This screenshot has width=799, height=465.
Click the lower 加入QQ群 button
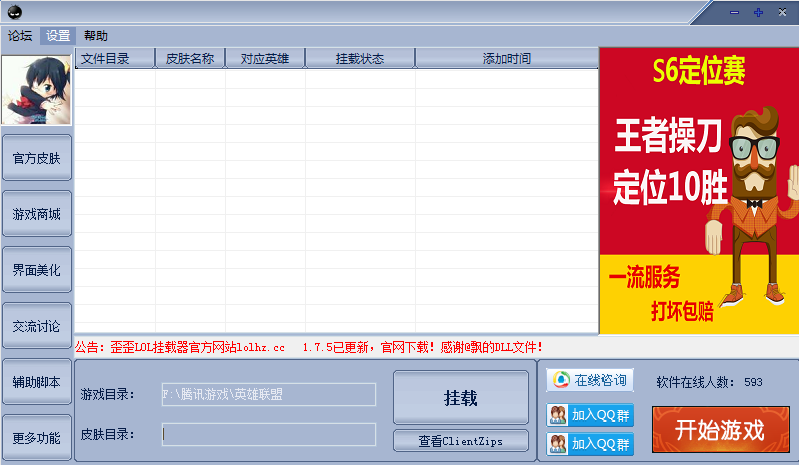[590, 444]
